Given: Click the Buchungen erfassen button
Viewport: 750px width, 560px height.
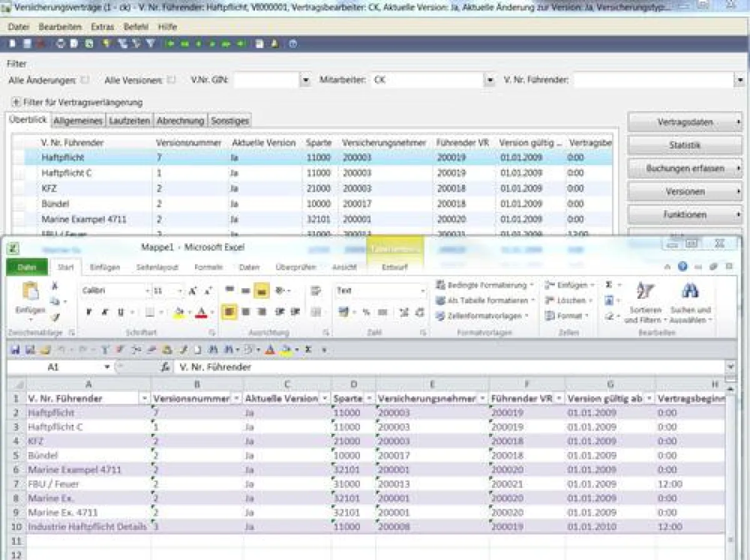Looking at the screenshot, I should coord(684,168).
